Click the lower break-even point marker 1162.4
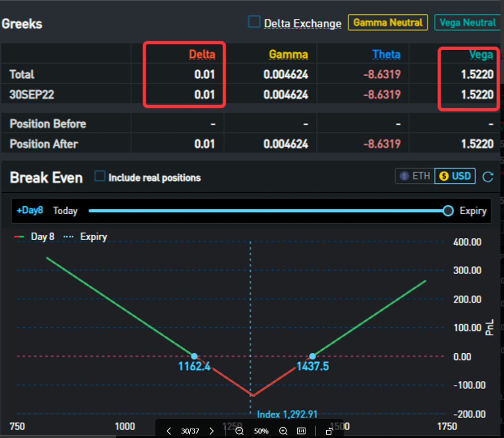The height and width of the screenshot is (438, 504). click(194, 356)
